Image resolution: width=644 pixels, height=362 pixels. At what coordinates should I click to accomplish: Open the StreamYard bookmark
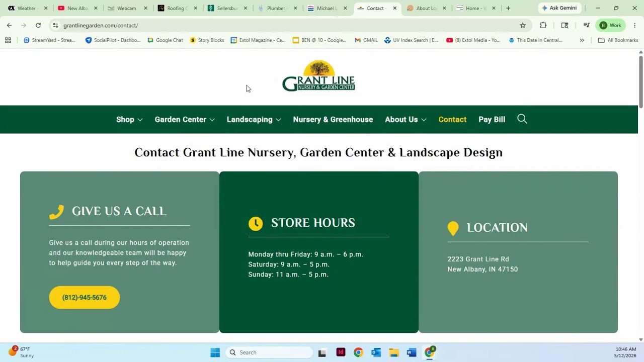click(x=49, y=40)
